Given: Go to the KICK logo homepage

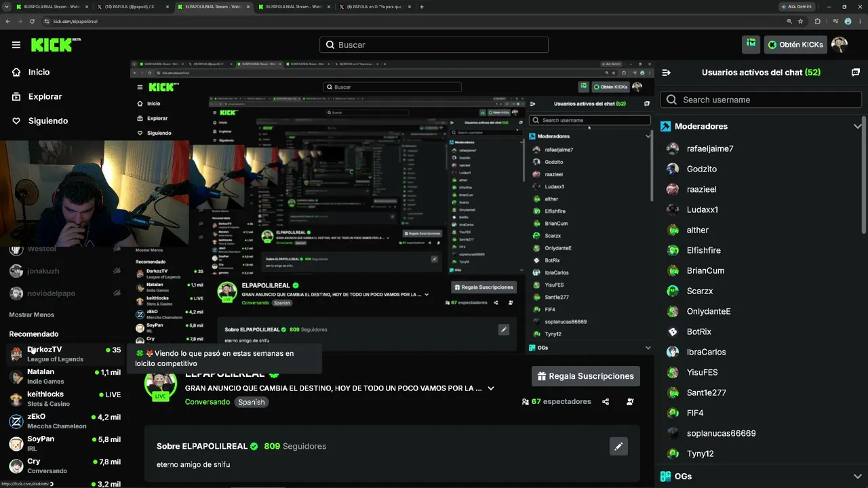Looking at the screenshot, I should [56, 45].
